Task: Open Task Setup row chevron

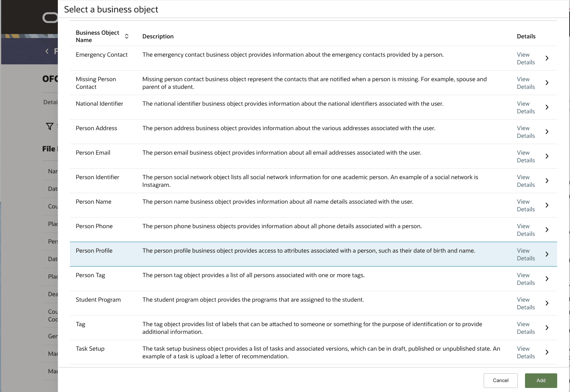Action: (547, 352)
